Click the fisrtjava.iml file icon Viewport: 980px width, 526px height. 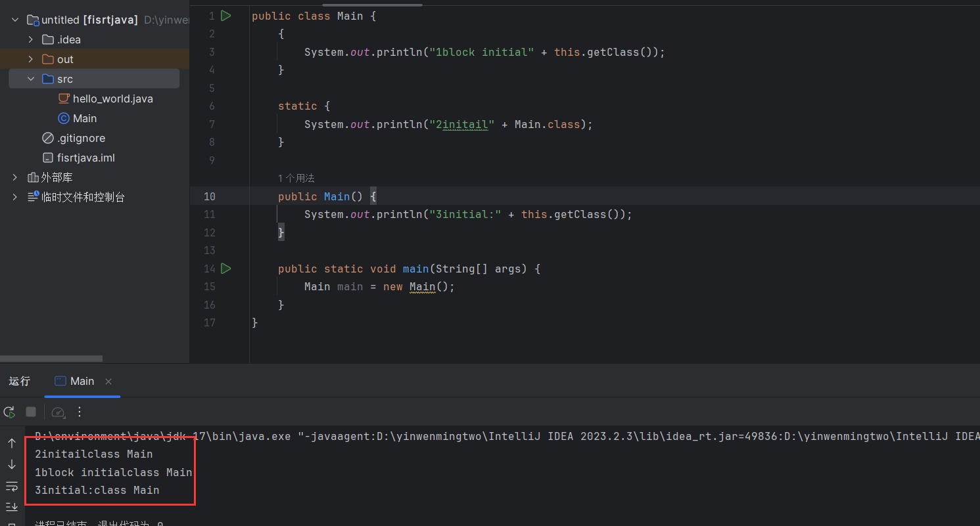point(47,158)
